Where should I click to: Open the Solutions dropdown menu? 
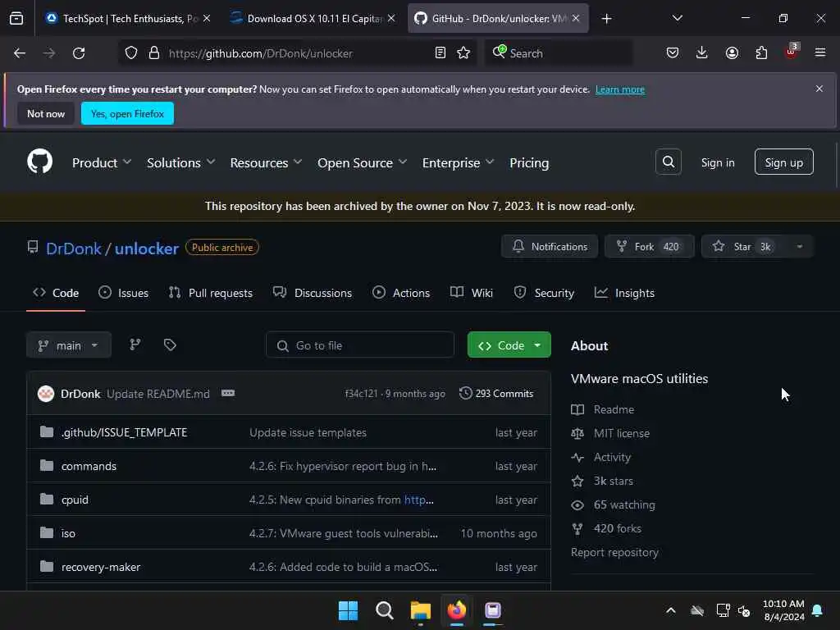click(181, 163)
